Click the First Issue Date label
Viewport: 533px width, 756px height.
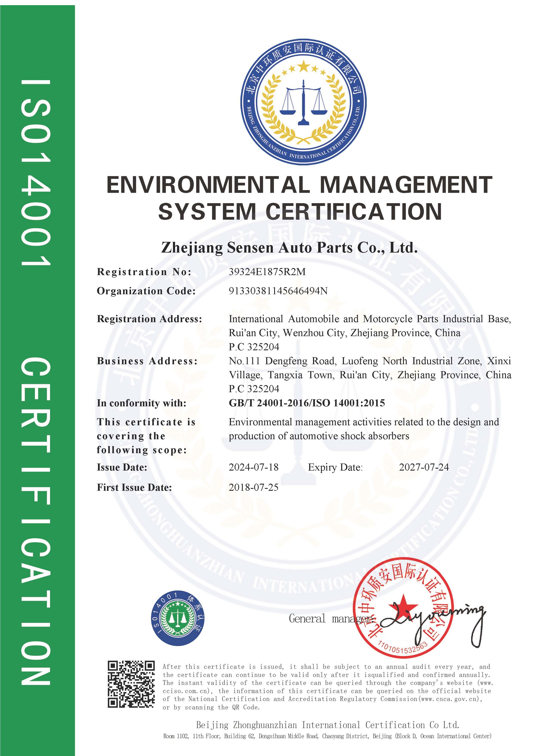point(134,487)
